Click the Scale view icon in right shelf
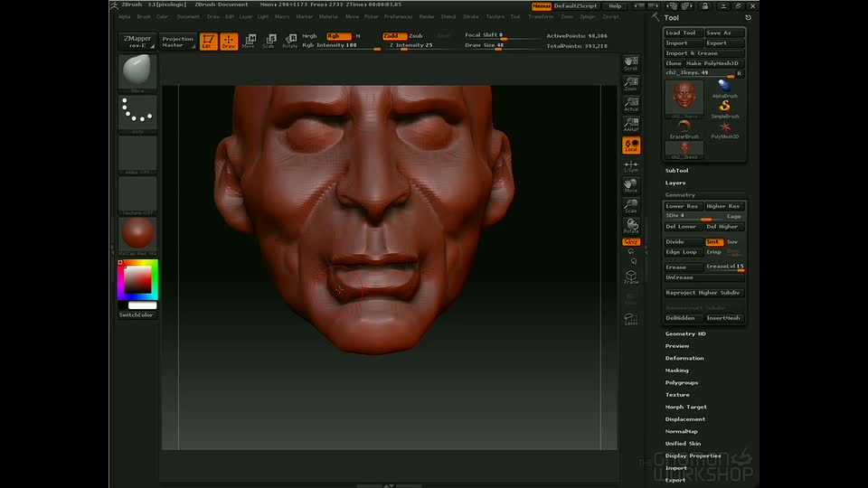The image size is (868, 488). (x=631, y=206)
